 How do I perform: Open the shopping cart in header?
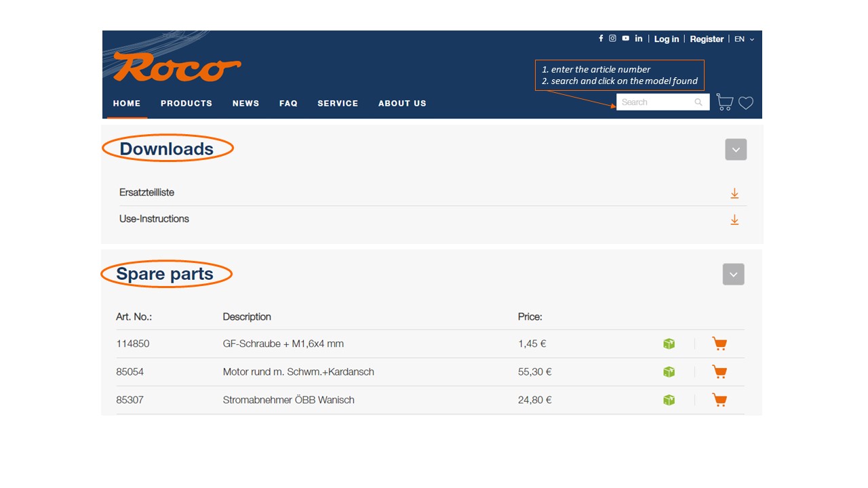(x=724, y=102)
